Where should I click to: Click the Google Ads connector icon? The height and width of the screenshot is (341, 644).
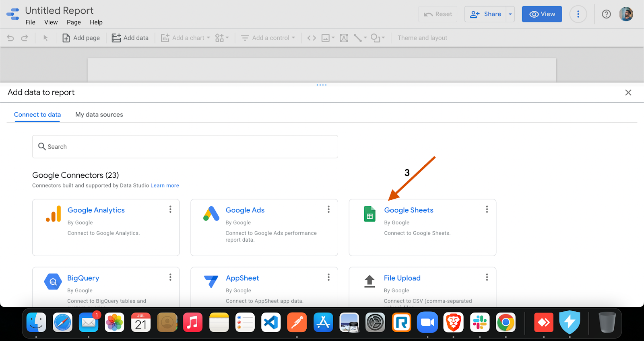point(211,214)
